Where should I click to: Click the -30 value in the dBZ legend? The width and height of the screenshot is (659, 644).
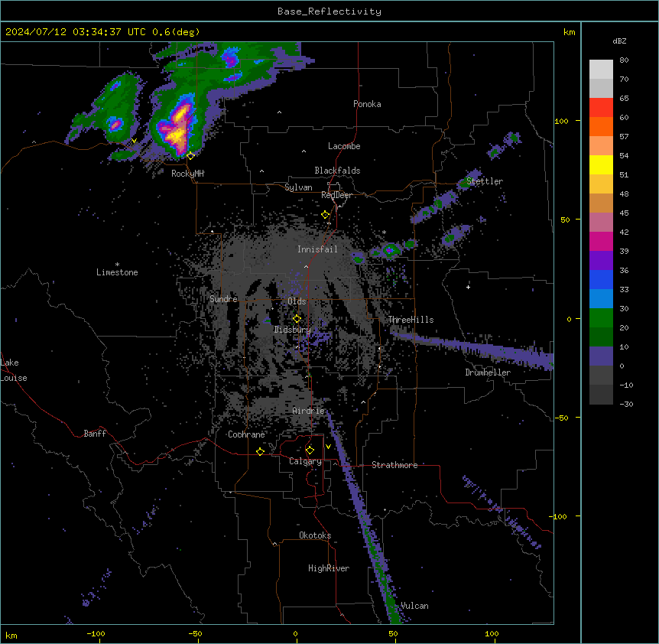tap(626, 405)
